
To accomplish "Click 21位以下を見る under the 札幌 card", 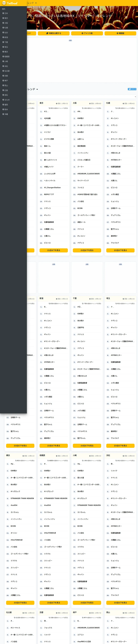I will 120,250.
